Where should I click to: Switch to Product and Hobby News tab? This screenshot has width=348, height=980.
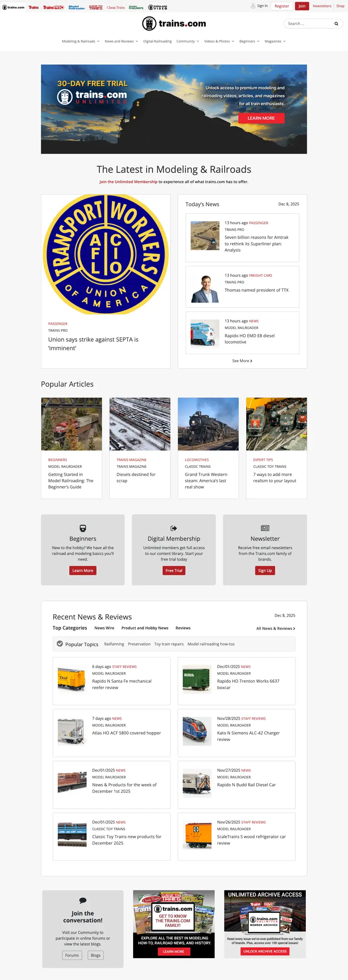(145, 628)
